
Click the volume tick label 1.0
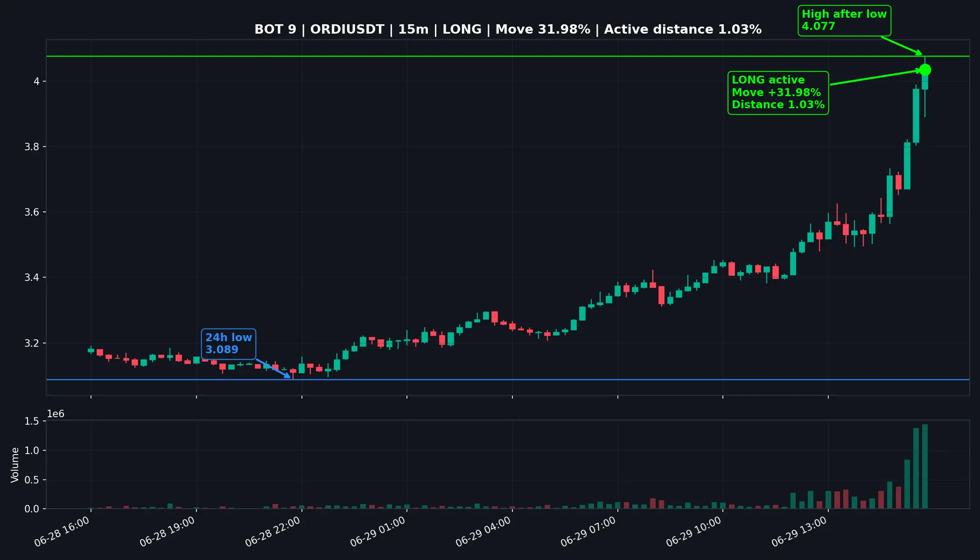point(32,451)
